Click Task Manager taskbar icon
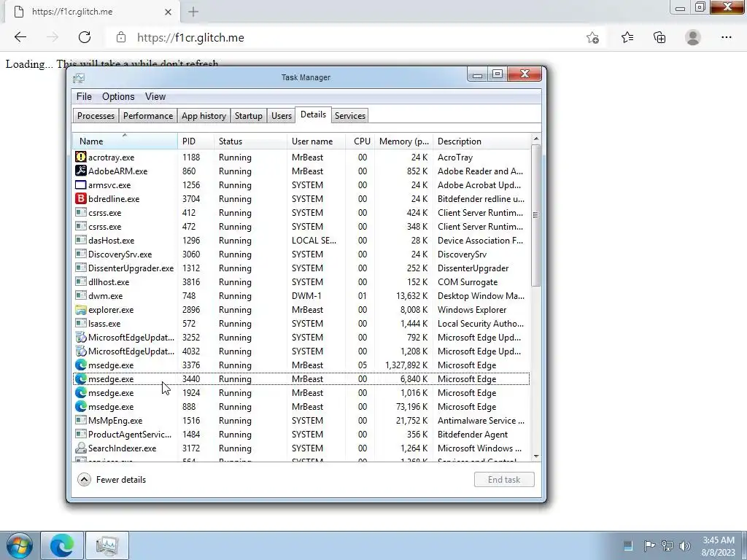 click(107, 545)
